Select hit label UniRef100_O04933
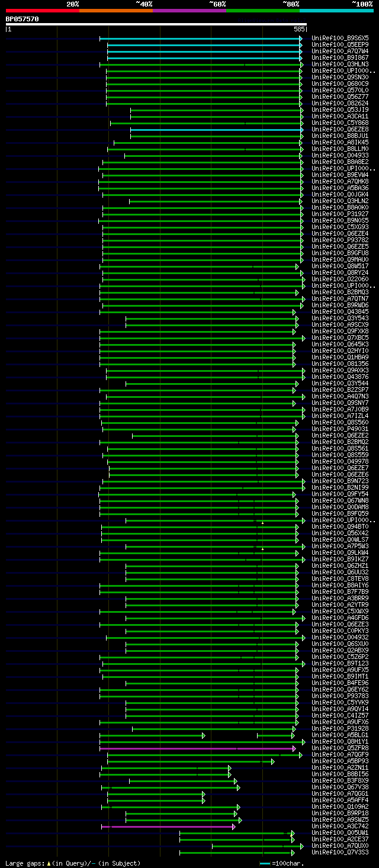Screen dimensions: 379x868 click(340, 155)
